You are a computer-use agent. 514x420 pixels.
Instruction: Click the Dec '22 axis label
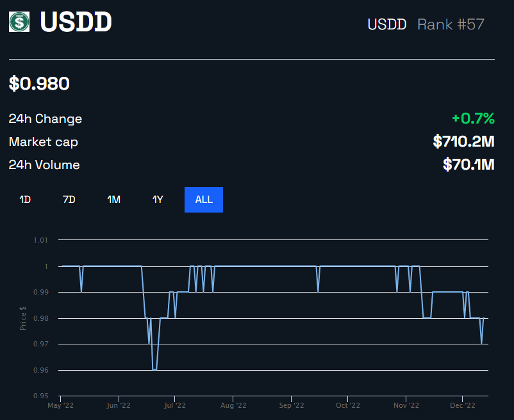462,405
